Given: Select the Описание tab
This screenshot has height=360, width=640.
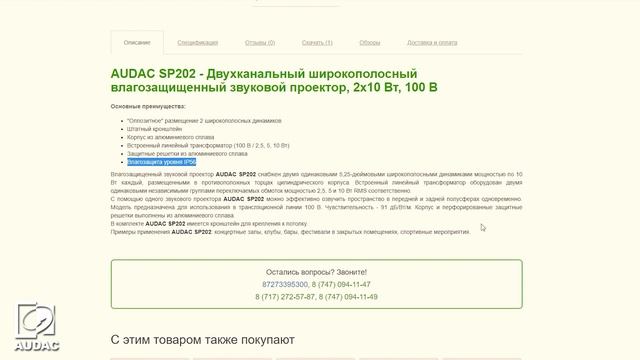Looking at the screenshot, I should [137, 42].
